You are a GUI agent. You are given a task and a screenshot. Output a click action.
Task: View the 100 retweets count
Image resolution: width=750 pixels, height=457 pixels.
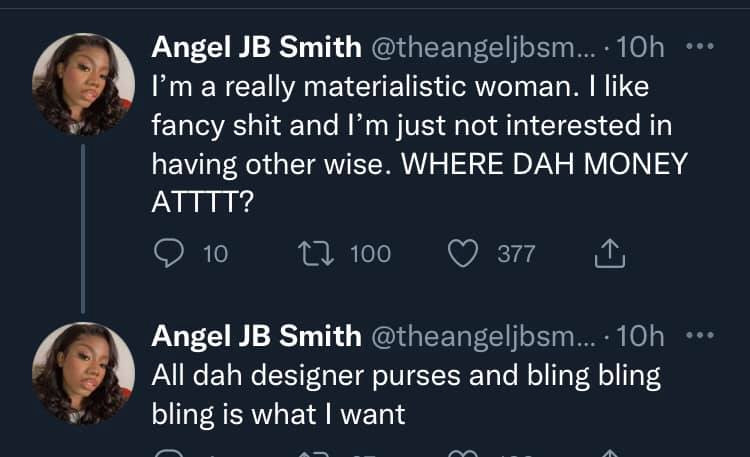pos(370,254)
